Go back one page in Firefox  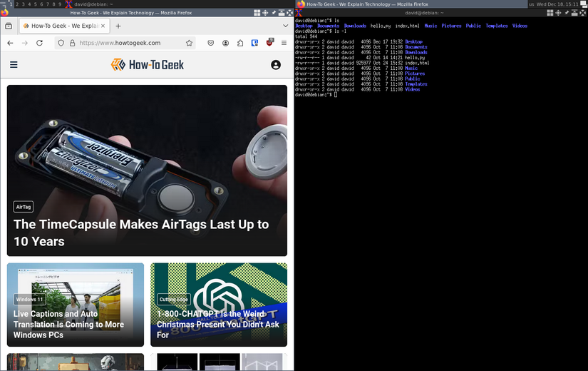(10, 43)
